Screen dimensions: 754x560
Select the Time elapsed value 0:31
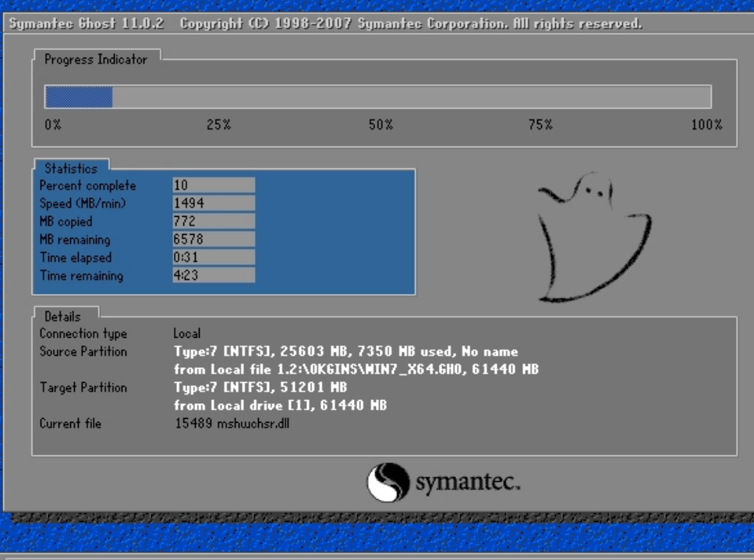[x=214, y=257]
